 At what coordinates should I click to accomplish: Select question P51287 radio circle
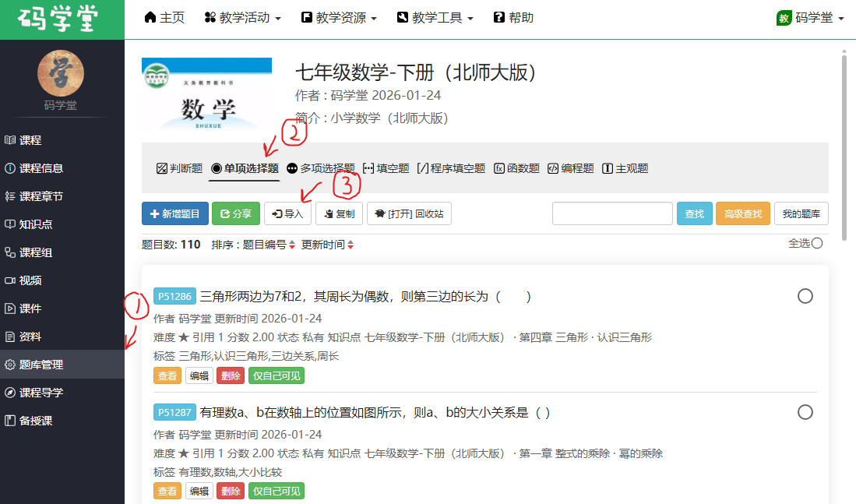coord(805,412)
